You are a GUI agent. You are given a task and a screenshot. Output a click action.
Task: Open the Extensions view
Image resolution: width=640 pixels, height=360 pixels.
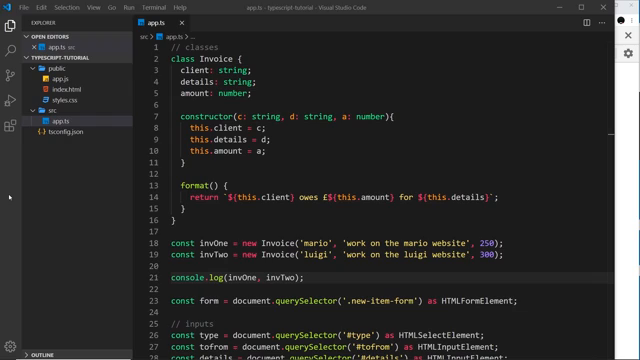10,125
